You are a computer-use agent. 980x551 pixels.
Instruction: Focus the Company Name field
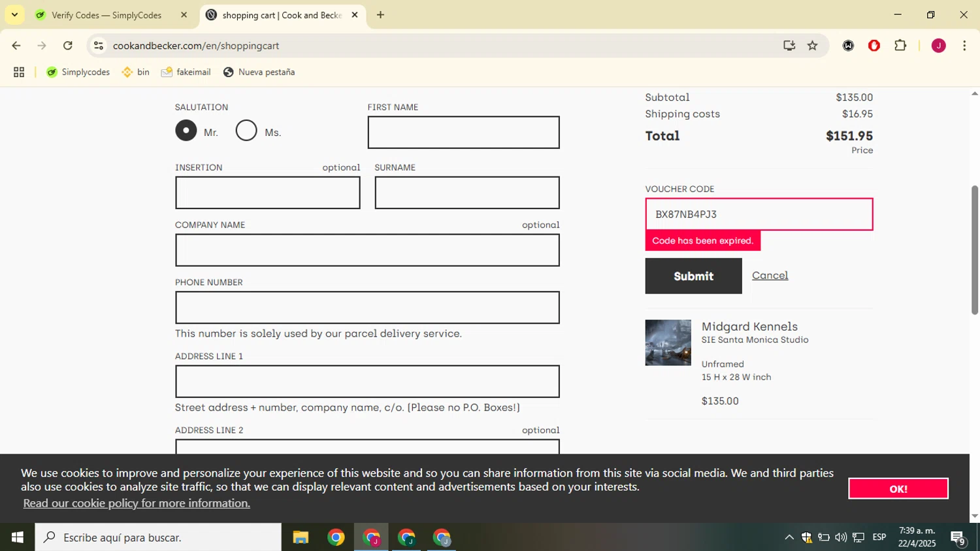367,250
